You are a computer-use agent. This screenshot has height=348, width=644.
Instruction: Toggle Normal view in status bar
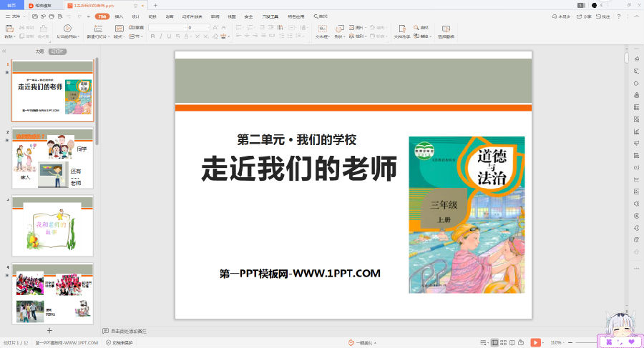coord(494,342)
